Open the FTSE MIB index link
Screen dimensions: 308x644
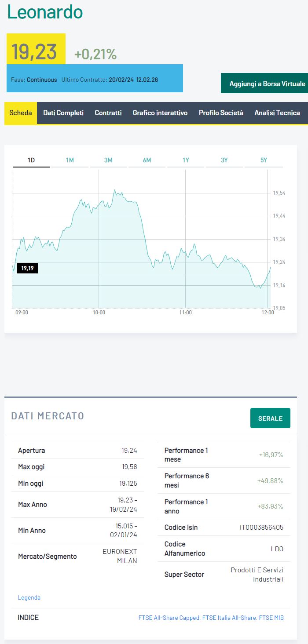pyautogui.click(x=271, y=618)
